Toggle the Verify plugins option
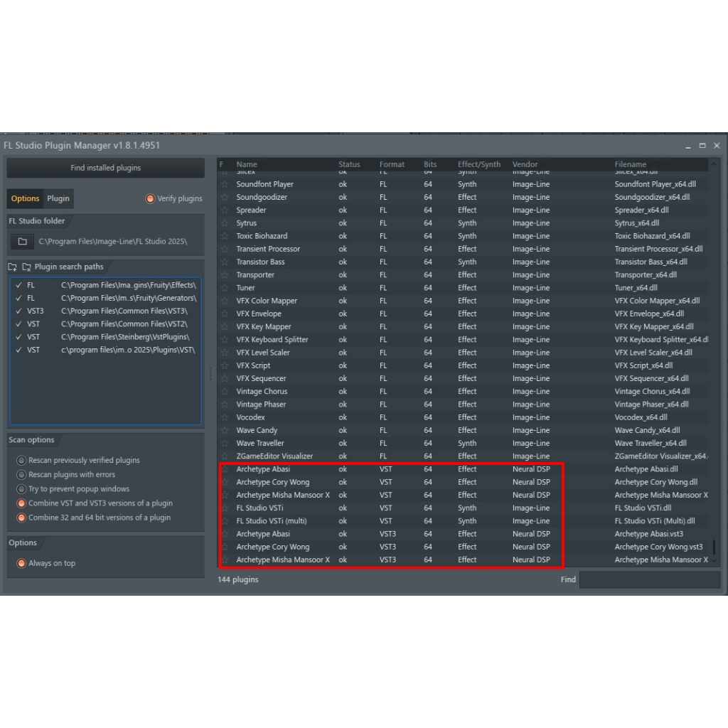 [150, 199]
